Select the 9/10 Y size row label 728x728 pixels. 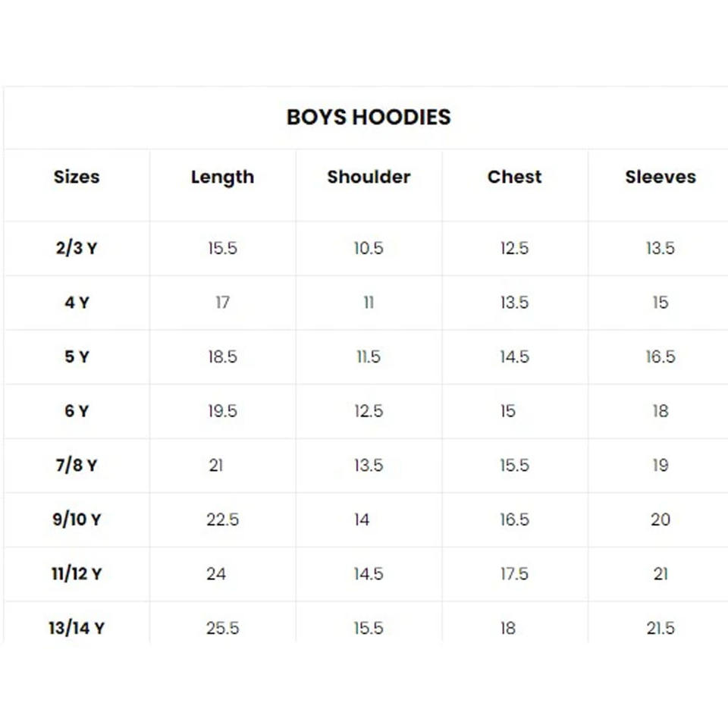(x=77, y=519)
